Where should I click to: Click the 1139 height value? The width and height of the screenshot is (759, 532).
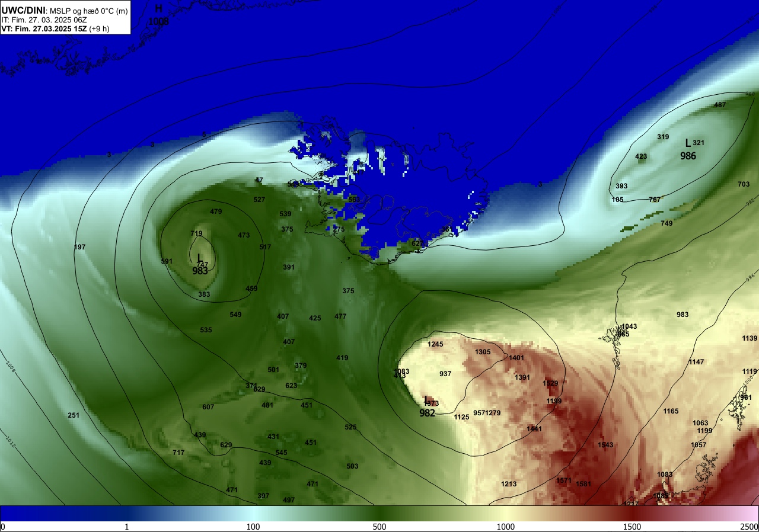(750, 338)
